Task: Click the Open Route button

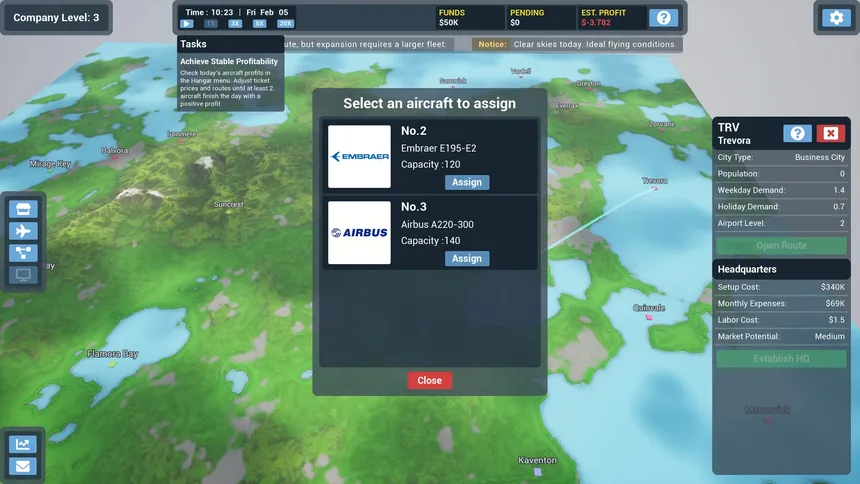Action: coord(781,245)
